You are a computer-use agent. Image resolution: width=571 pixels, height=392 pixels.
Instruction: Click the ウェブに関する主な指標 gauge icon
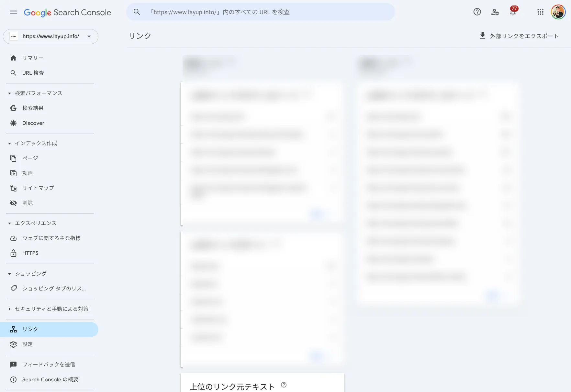tap(13, 238)
